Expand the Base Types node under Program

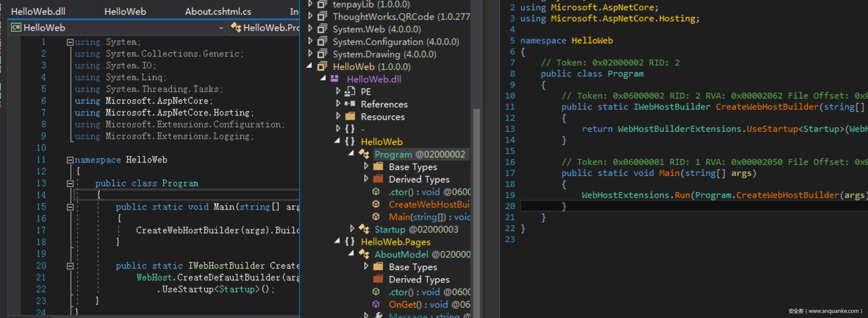click(366, 166)
